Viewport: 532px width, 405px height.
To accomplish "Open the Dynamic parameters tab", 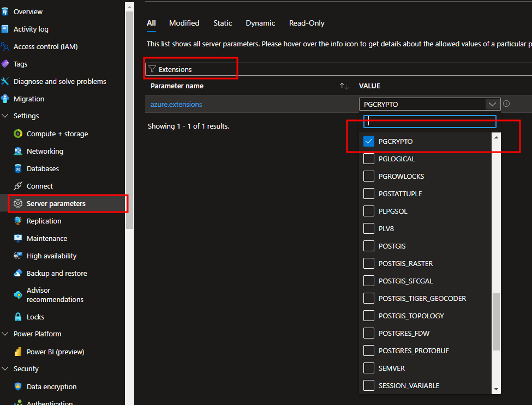I will (x=260, y=23).
